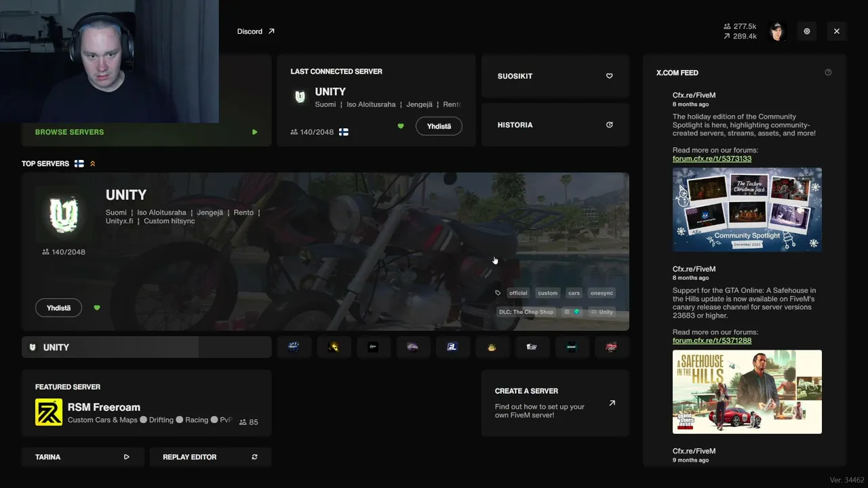Click the yellow RSM Freeroam logo
The image size is (868, 488).
(x=49, y=412)
